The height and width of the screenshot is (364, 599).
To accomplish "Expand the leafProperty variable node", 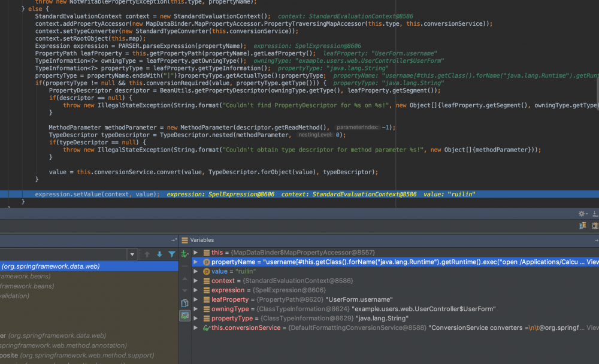I will [195, 299].
